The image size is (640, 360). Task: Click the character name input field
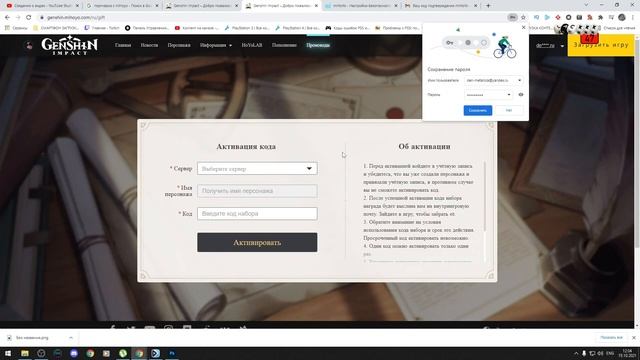point(257,191)
